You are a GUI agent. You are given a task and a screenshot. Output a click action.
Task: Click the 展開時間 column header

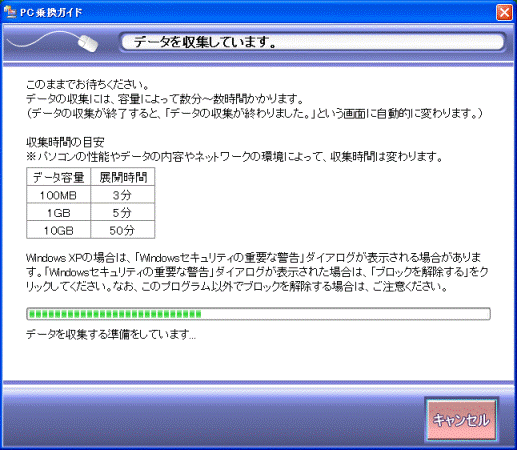point(122,177)
